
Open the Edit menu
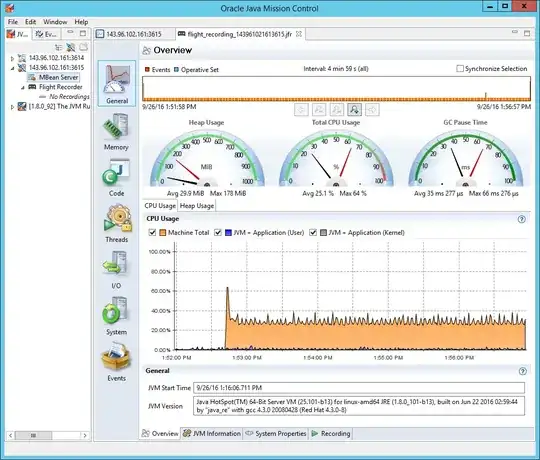(x=30, y=22)
